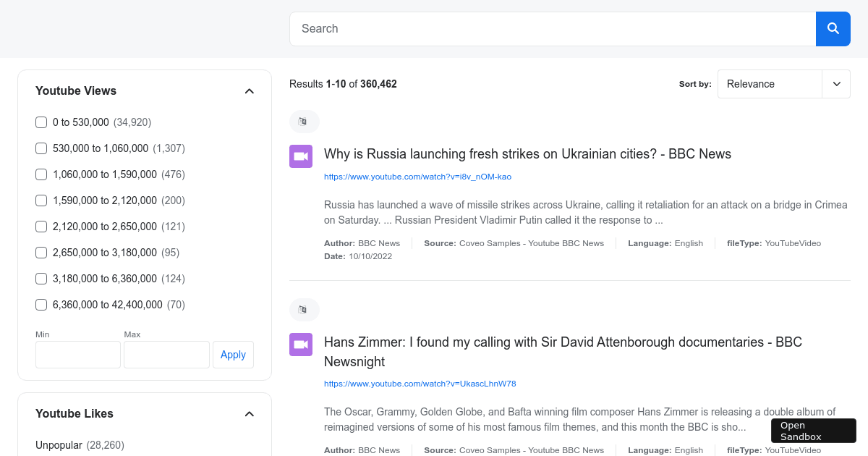868x456 pixels.
Task: Select the 2,650,000 to 3,180,000 views checkbox
Action: (41, 253)
